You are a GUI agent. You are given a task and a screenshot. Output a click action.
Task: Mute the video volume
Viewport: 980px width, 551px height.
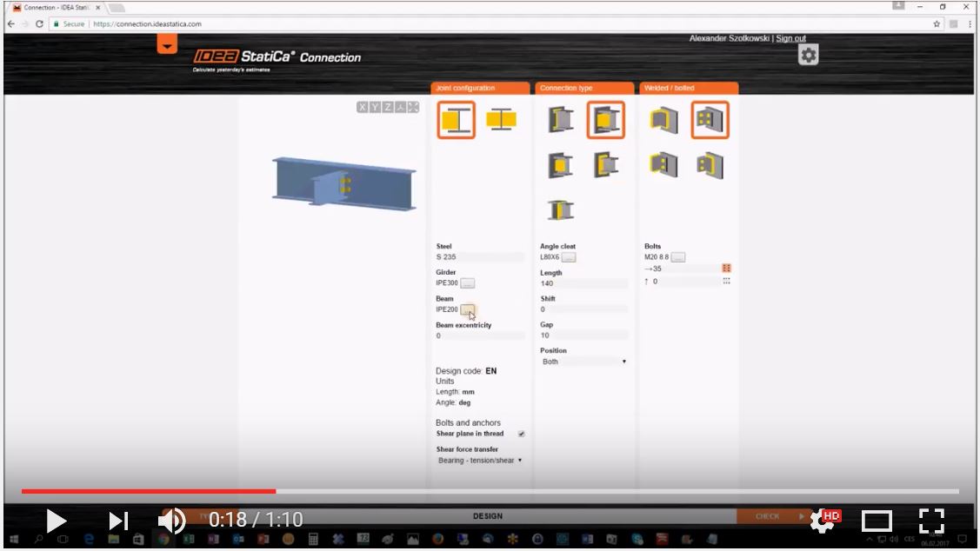(171, 521)
